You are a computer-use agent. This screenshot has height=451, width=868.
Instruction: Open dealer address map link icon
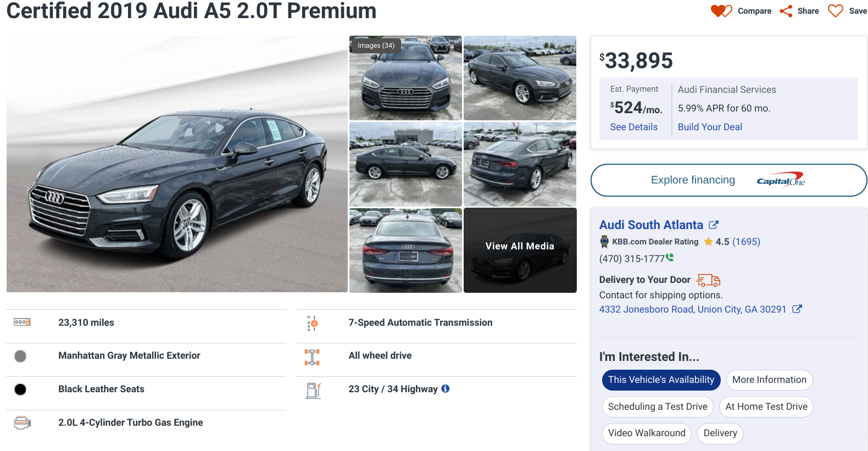click(797, 309)
